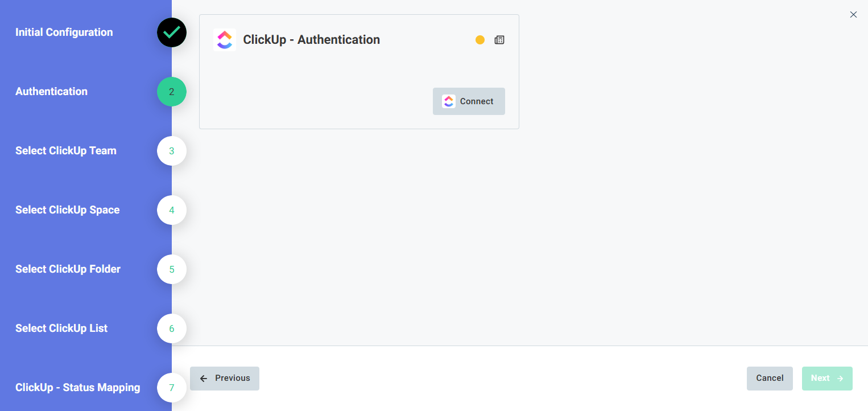
Task: Click the completed checkmark for Initial Configuration
Action: 172,32
